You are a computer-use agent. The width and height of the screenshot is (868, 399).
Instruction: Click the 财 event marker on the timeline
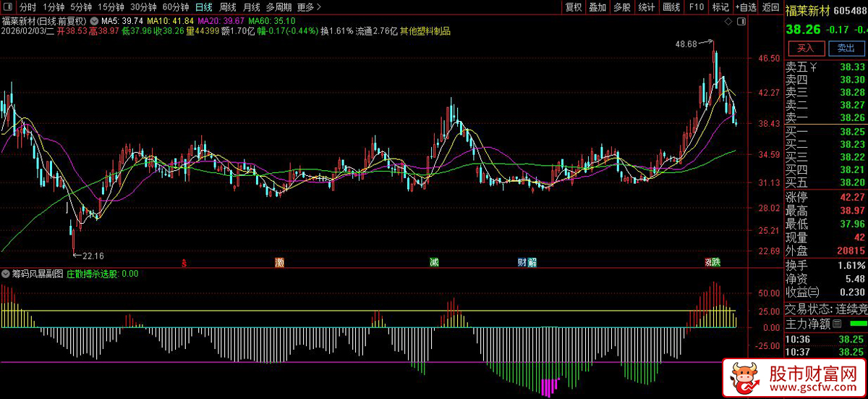point(522,262)
